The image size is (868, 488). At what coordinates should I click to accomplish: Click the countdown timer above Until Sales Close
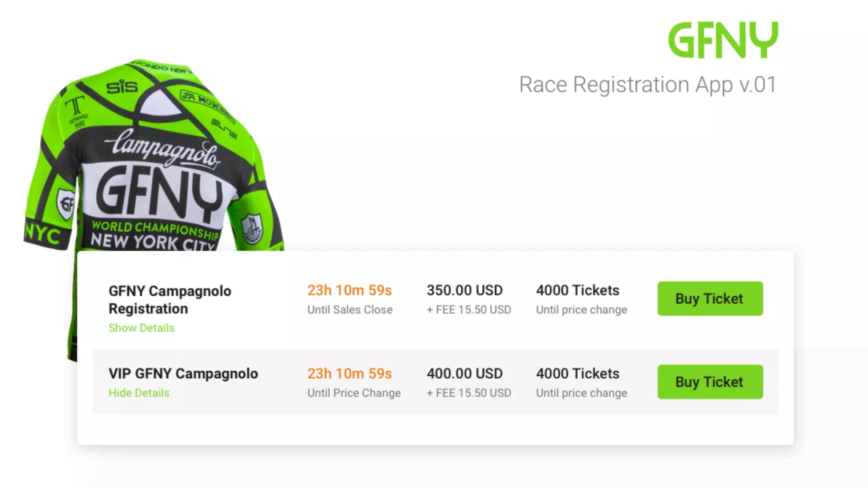pos(350,291)
